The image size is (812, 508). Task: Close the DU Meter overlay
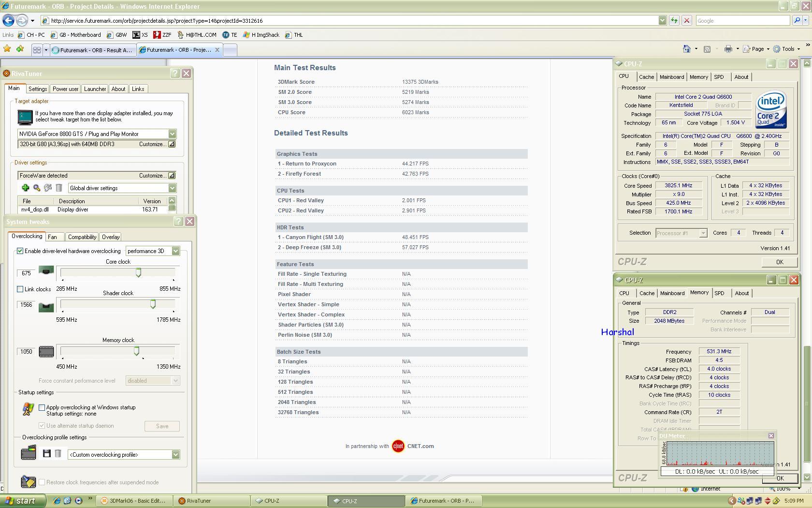coord(771,435)
